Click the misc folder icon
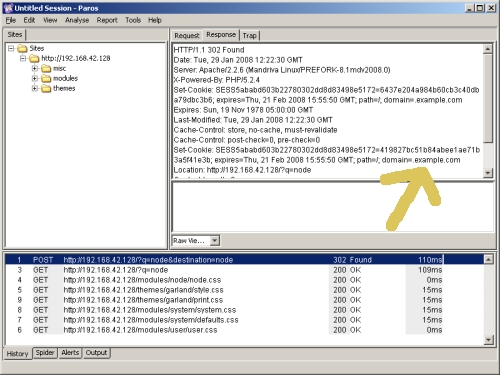 46,69
